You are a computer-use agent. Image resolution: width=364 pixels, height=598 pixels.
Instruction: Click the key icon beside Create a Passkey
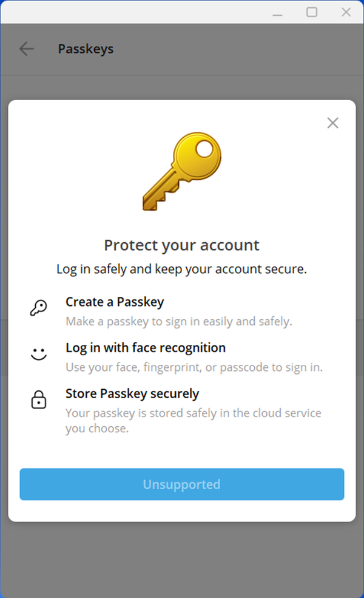tap(38, 308)
